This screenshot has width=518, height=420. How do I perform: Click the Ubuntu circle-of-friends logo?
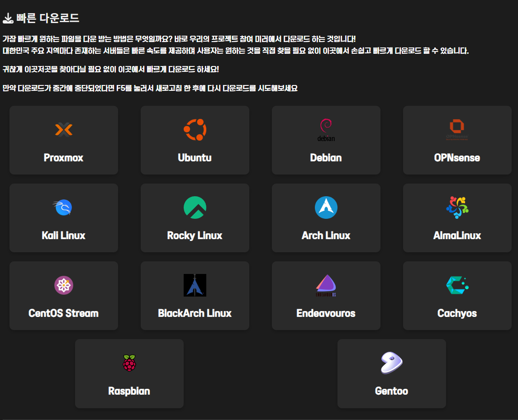195,129
